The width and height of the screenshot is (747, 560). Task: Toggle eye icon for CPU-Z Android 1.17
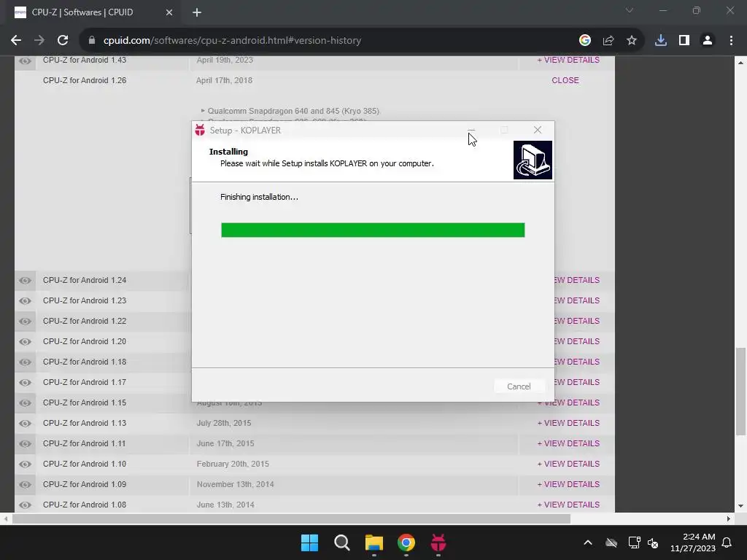tap(25, 382)
